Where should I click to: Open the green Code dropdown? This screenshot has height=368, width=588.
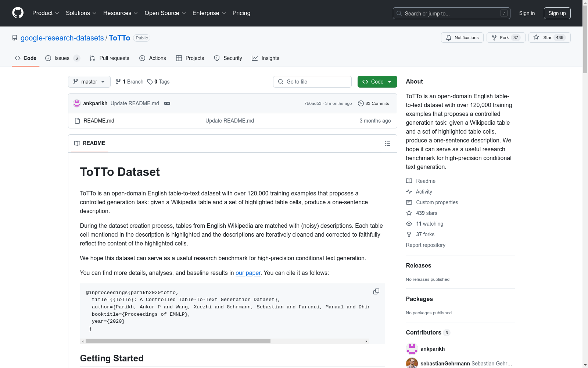click(377, 82)
